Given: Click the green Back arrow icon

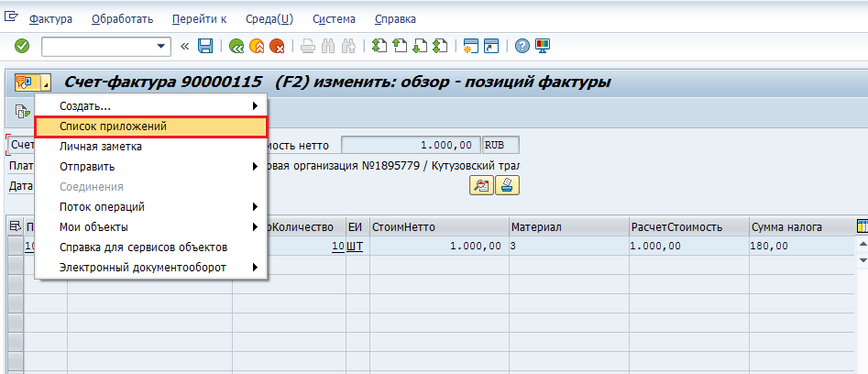Looking at the screenshot, I should [236, 46].
